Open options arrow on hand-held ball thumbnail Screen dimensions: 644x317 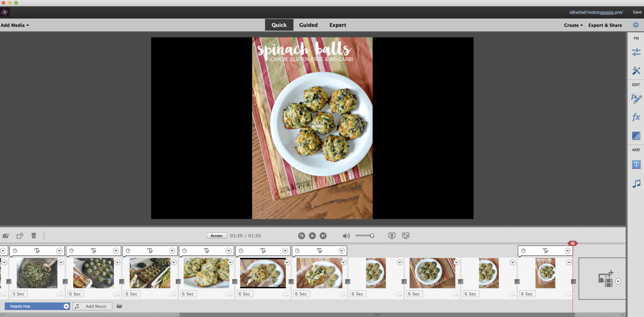click(287, 263)
